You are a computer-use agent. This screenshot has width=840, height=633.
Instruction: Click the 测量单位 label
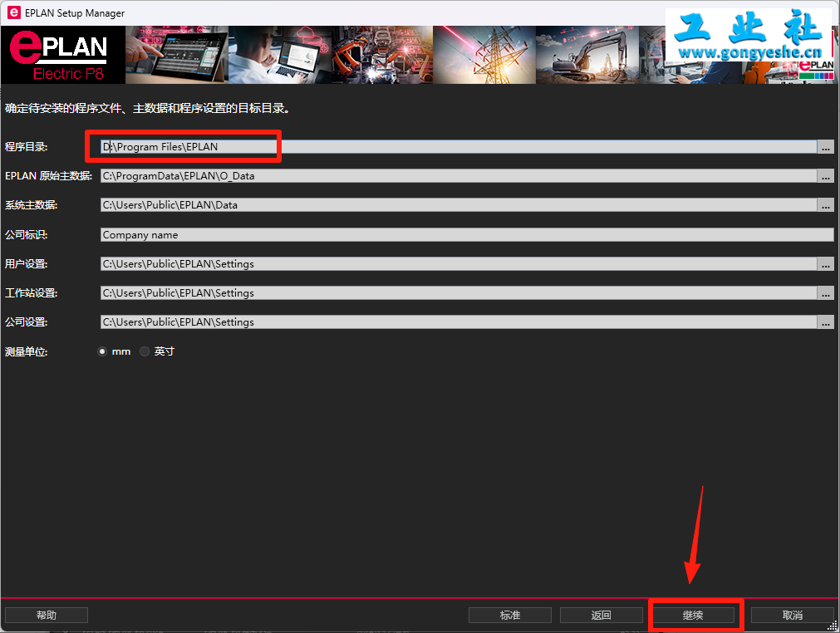point(27,352)
